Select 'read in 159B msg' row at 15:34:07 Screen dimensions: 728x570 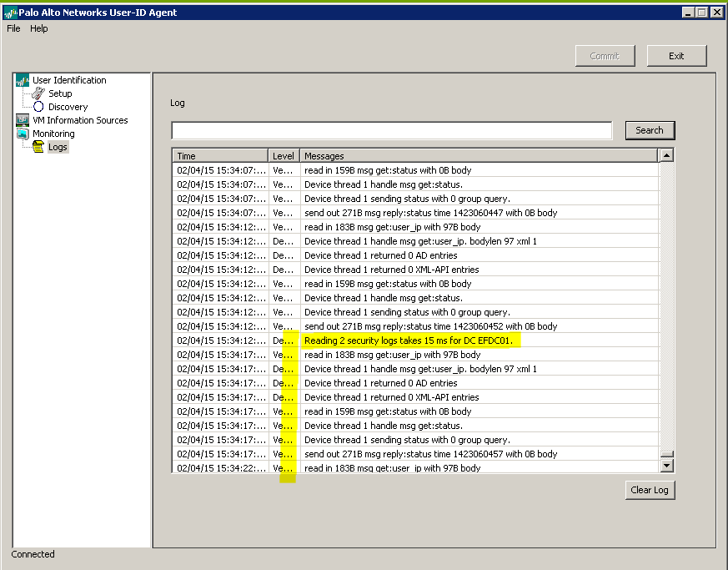coord(415,170)
